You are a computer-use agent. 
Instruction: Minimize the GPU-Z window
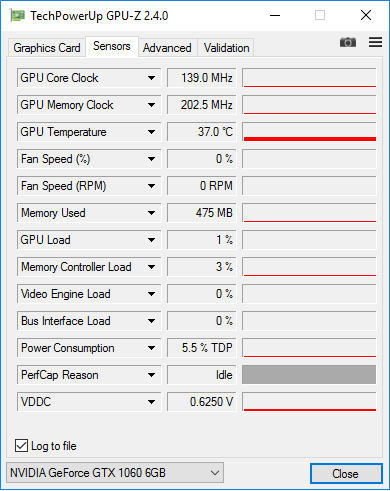pyautogui.click(x=275, y=15)
